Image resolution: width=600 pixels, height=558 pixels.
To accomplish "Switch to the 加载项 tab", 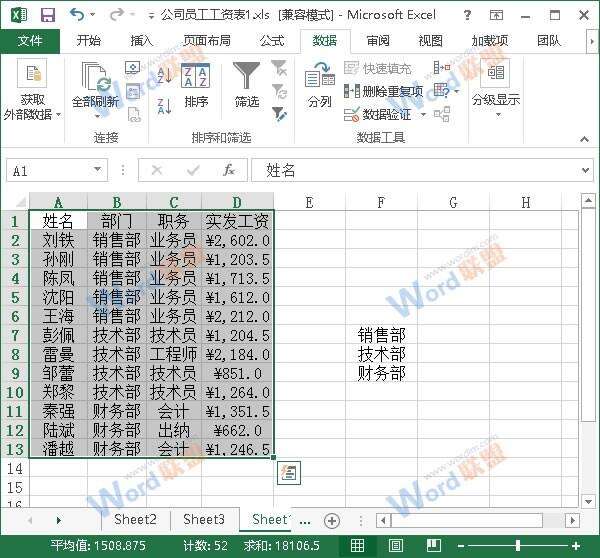I will click(490, 41).
